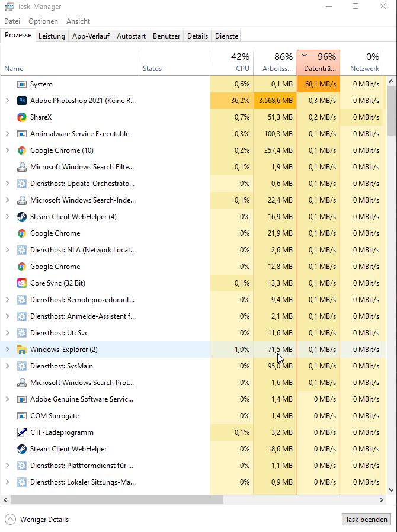
Task: Click the System process icon
Action: click(x=22, y=84)
